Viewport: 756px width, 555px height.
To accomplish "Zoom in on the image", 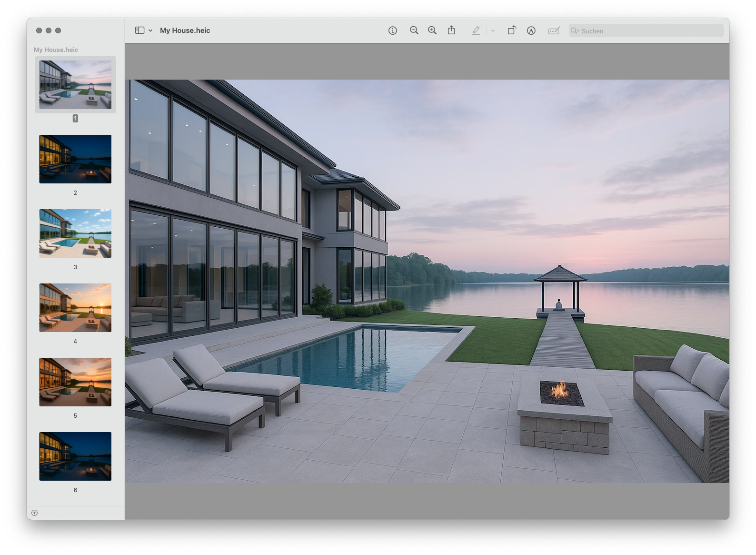I will click(432, 30).
